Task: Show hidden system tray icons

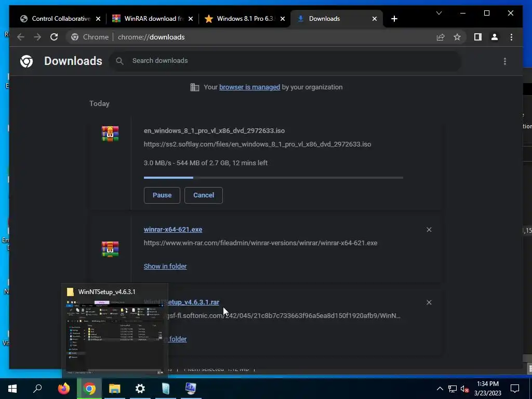Action: click(x=440, y=389)
